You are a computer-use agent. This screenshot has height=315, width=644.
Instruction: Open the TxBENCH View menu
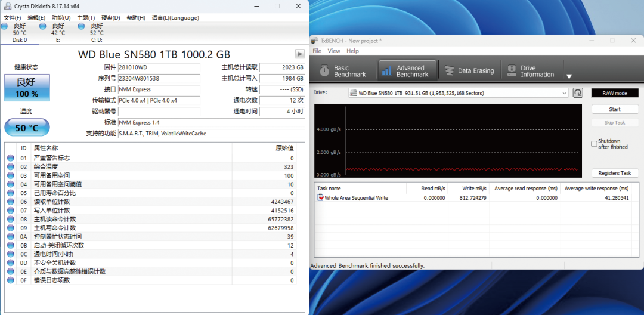(334, 51)
